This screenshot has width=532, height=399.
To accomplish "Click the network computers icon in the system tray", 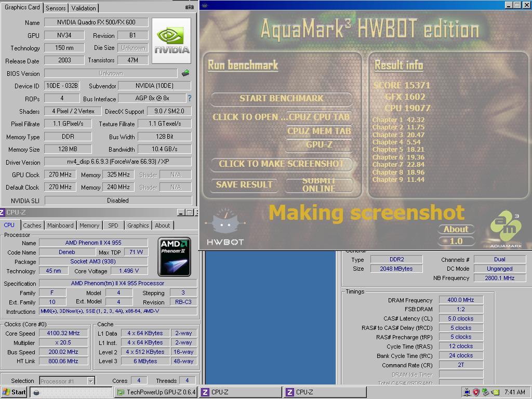I will pyautogui.click(x=467, y=392).
